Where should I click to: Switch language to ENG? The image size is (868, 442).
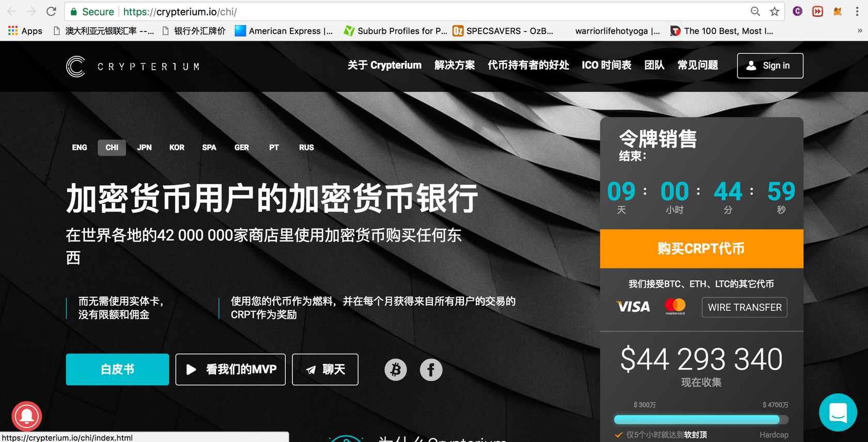(x=80, y=148)
